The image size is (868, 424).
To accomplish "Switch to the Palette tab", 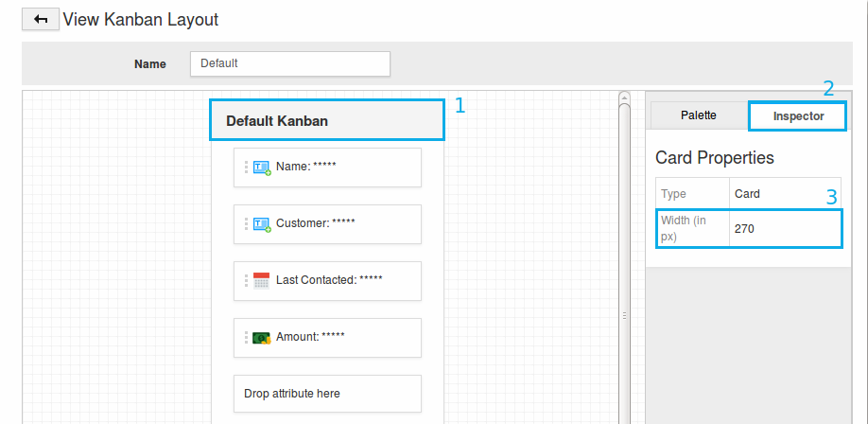I will pos(699,115).
